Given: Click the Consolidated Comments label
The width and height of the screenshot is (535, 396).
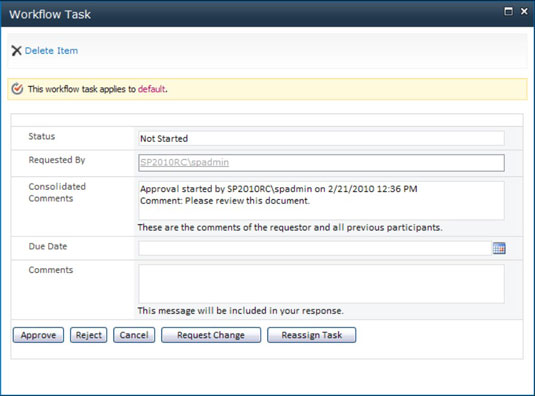Looking at the screenshot, I should coord(57,192).
